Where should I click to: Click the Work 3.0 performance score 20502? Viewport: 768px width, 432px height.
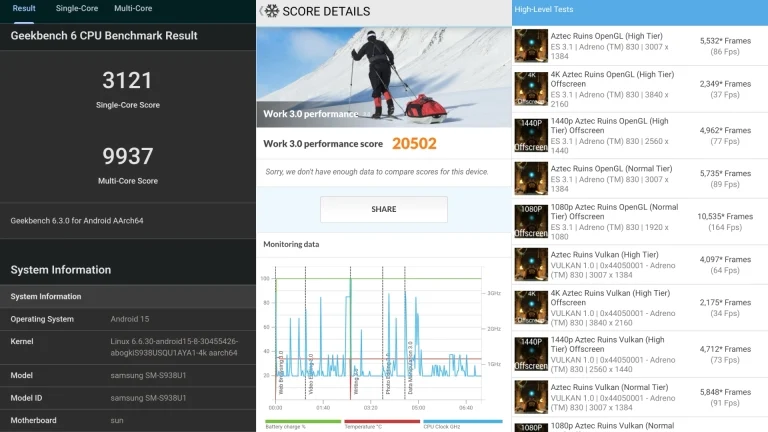point(414,144)
